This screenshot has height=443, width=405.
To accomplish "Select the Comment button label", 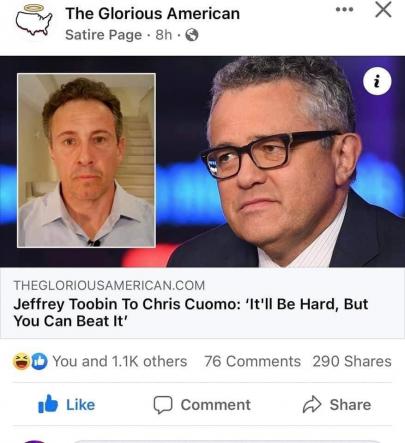I will (x=216, y=405).
